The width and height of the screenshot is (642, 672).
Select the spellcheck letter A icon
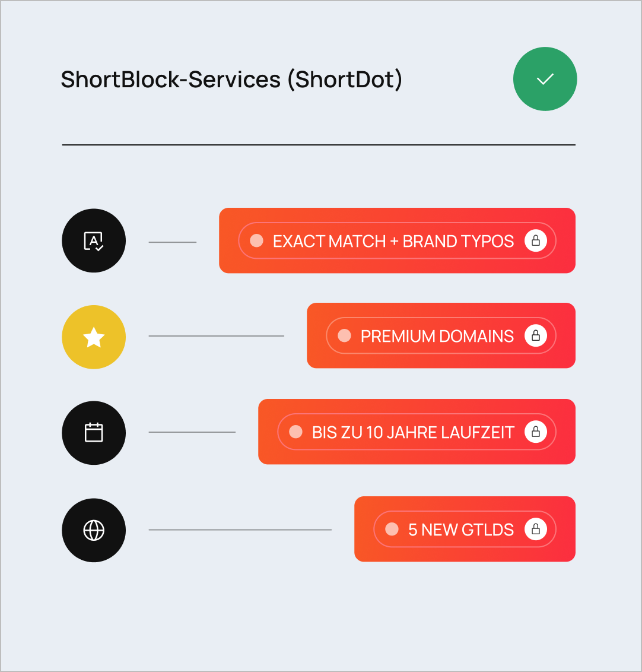[x=94, y=240]
